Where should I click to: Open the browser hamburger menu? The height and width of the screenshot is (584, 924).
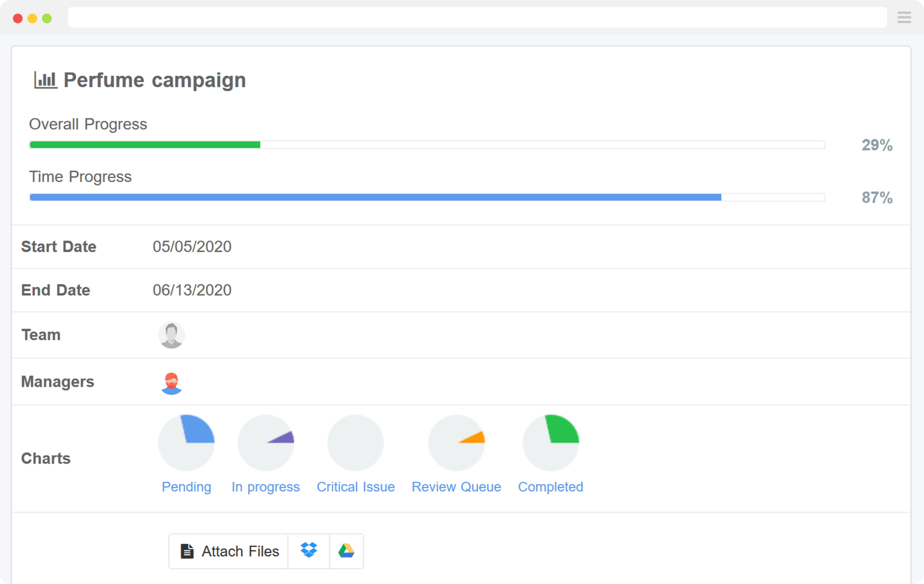tap(904, 17)
